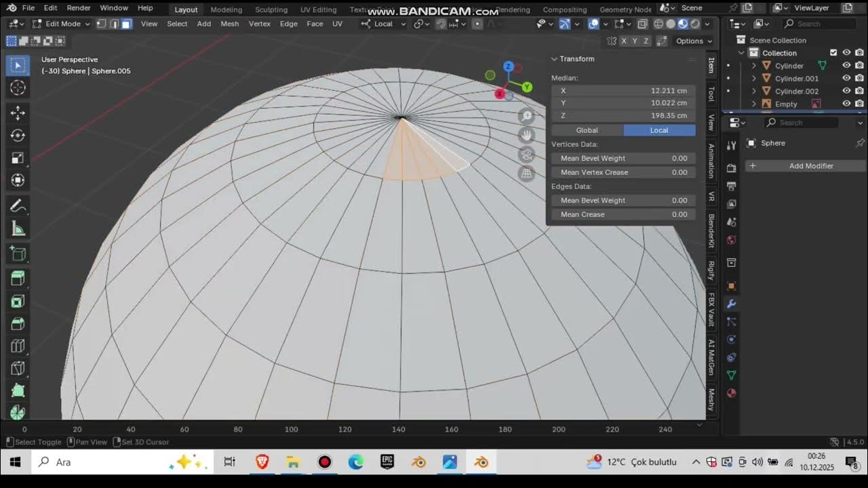Viewport: 868px width, 488px height.
Task: Uncheck the Collection checkbox in the outliner
Action: tap(833, 52)
